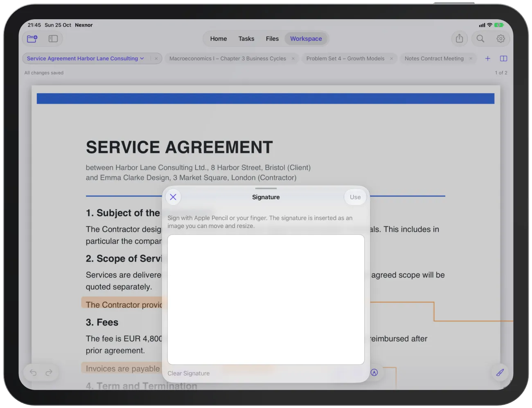Close the Macroeconomics I Chapter 3 tab
532x408 pixels.
coord(293,58)
